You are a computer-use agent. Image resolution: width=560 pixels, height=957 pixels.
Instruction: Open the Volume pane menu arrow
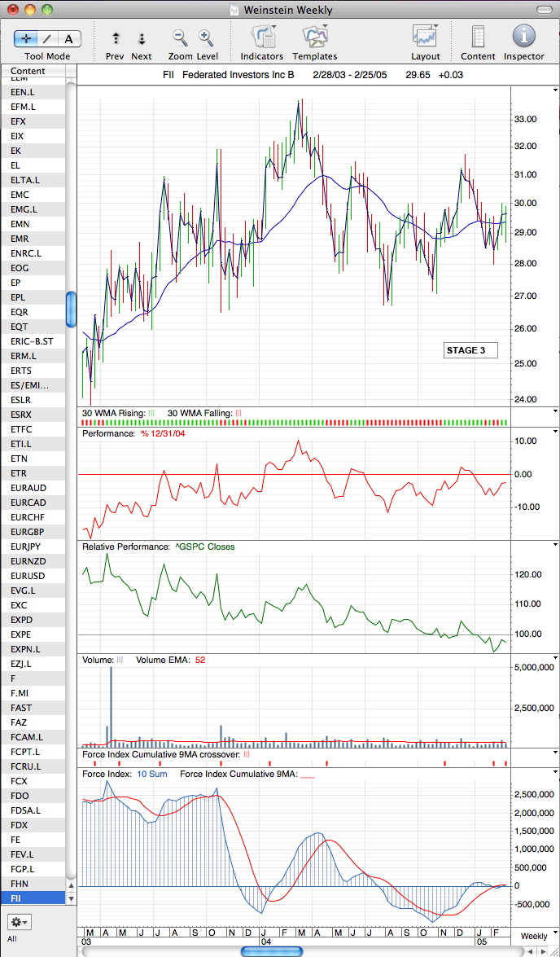[554, 657]
